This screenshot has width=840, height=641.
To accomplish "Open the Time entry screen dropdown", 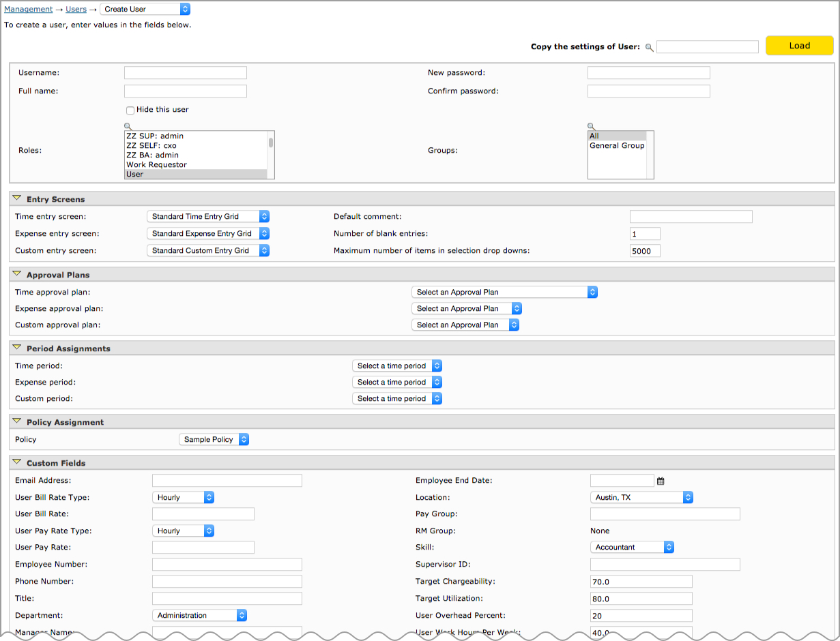I will 208,216.
